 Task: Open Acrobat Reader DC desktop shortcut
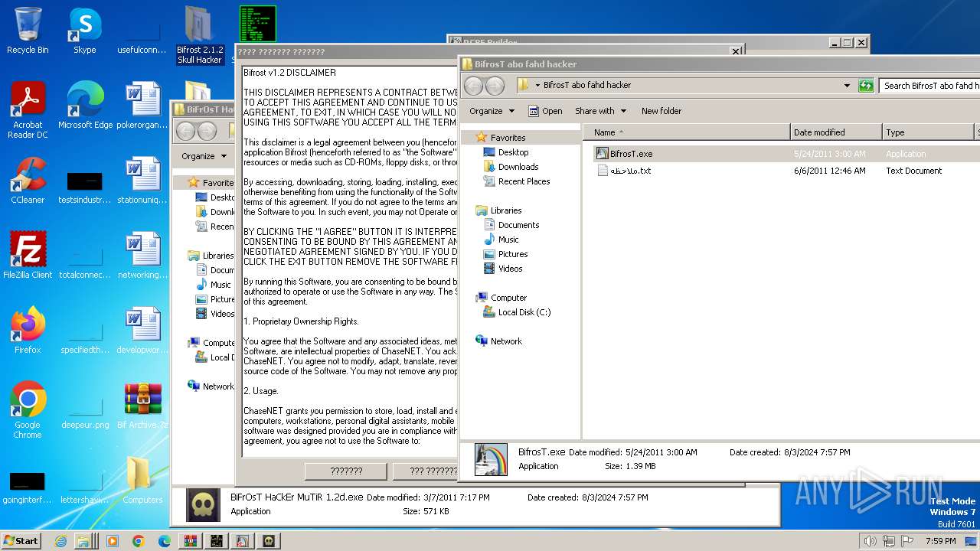[x=28, y=109]
